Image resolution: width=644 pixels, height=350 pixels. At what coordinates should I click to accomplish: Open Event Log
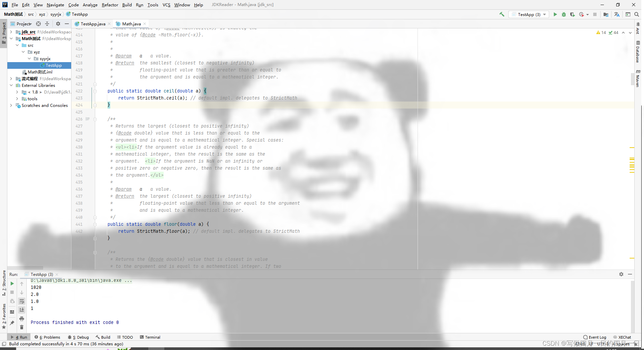595,337
